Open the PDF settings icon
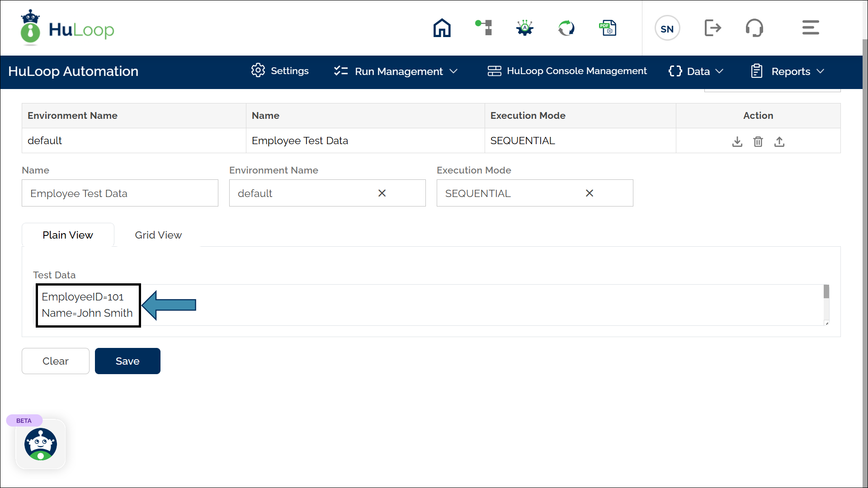The image size is (868, 488). point(608,28)
